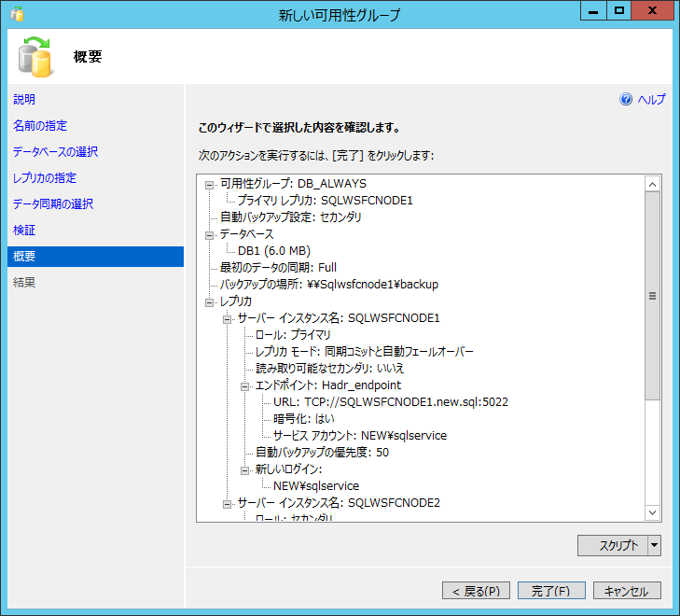Image resolution: width=680 pixels, height=616 pixels.
Task: Open the スクリプト dropdown arrow
Action: point(654,546)
